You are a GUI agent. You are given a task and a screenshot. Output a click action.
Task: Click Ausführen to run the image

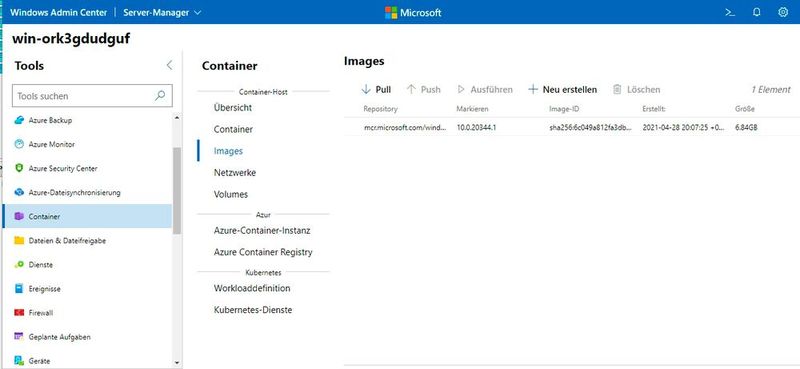pos(485,89)
